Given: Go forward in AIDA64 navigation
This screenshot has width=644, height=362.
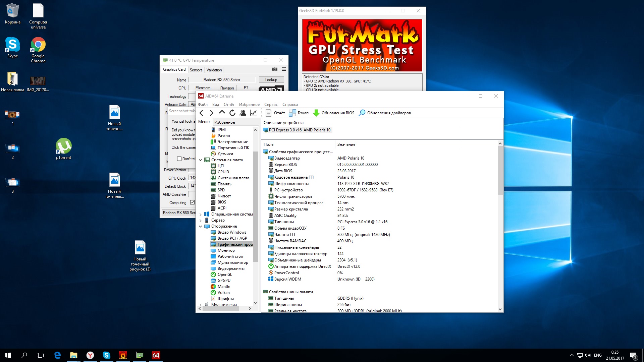Looking at the screenshot, I should (x=211, y=113).
